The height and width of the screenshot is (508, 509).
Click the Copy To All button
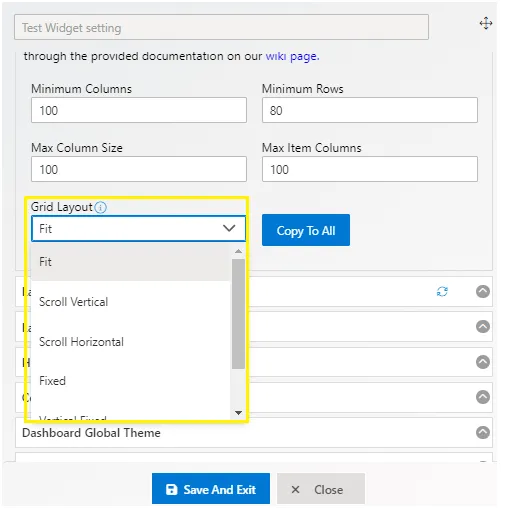tap(306, 230)
